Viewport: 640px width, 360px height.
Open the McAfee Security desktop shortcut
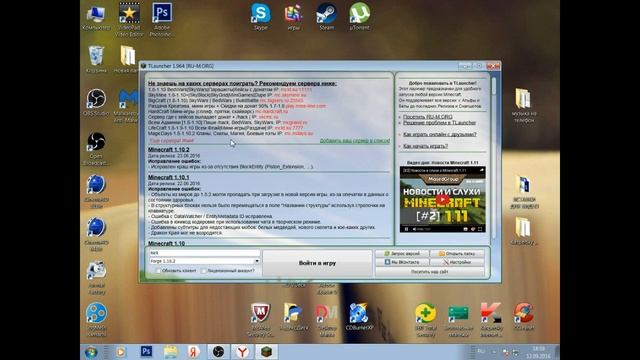coord(260,320)
